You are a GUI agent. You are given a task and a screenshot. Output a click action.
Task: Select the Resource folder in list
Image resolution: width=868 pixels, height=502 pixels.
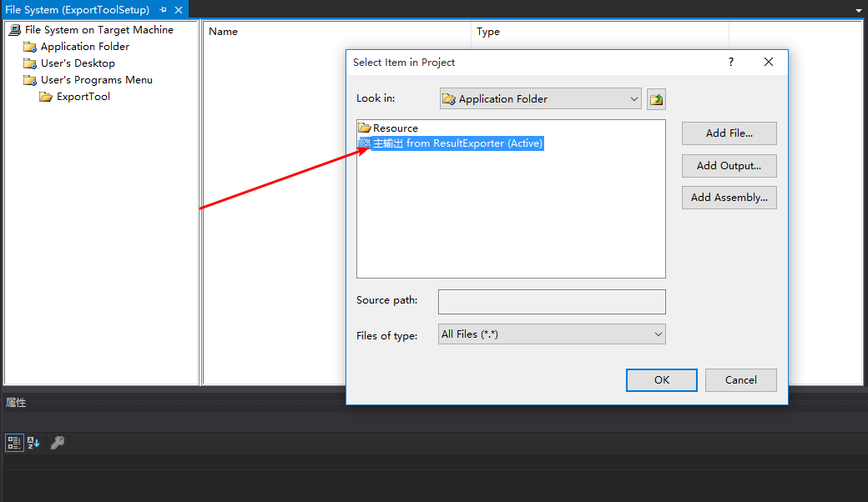click(395, 128)
